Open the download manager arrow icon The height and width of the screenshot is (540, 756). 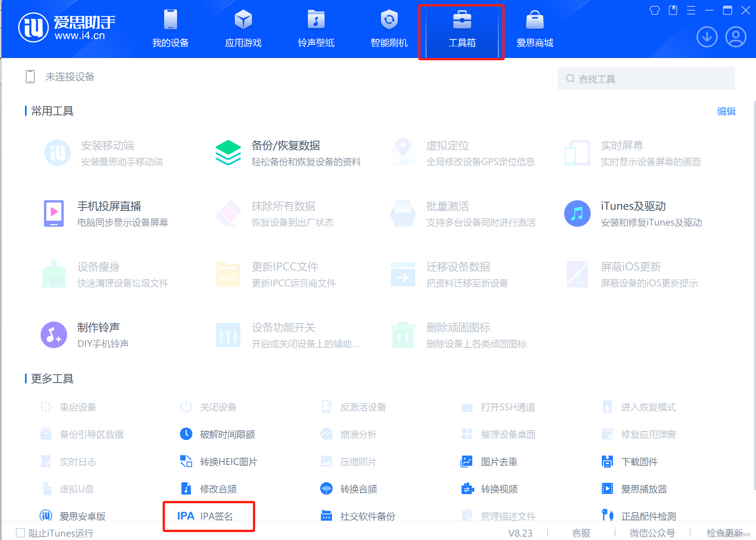click(707, 37)
